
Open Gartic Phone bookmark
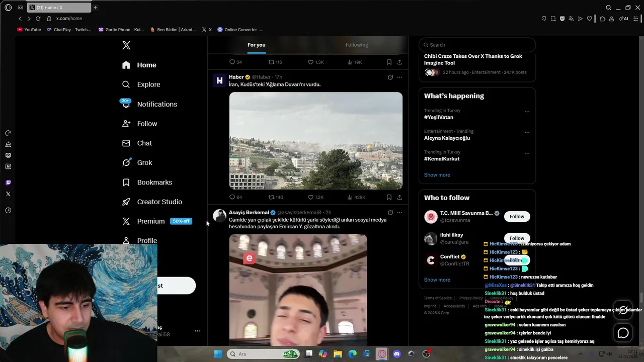pyautogui.click(x=121, y=30)
